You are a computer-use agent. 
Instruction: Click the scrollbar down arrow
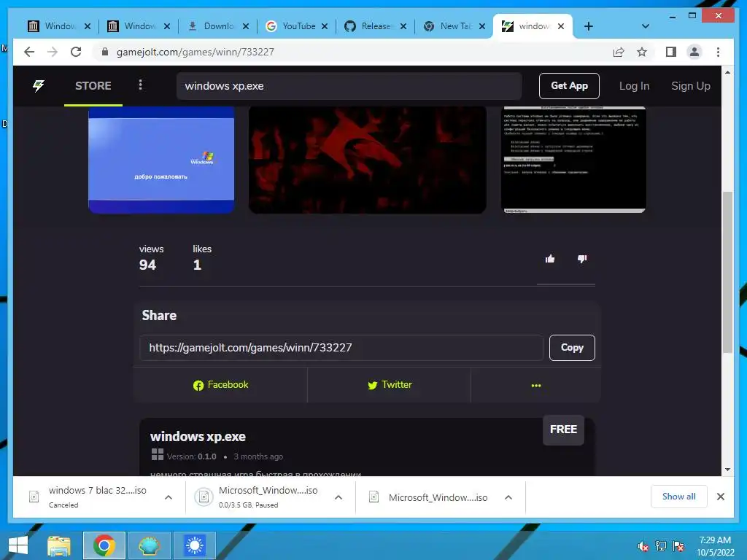[x=727, y=470]
